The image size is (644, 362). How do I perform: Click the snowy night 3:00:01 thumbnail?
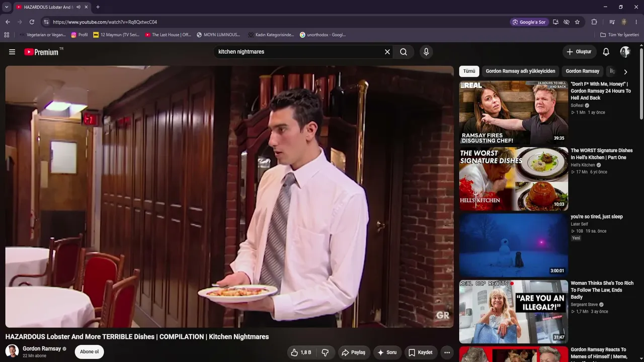pyautogui.click(x=514, y=245)
